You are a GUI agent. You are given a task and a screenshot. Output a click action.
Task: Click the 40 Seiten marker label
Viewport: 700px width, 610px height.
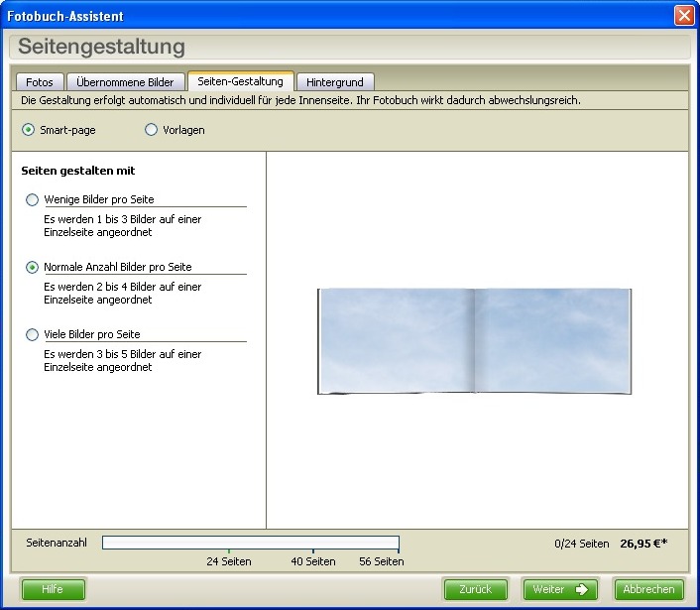point(313,561)
